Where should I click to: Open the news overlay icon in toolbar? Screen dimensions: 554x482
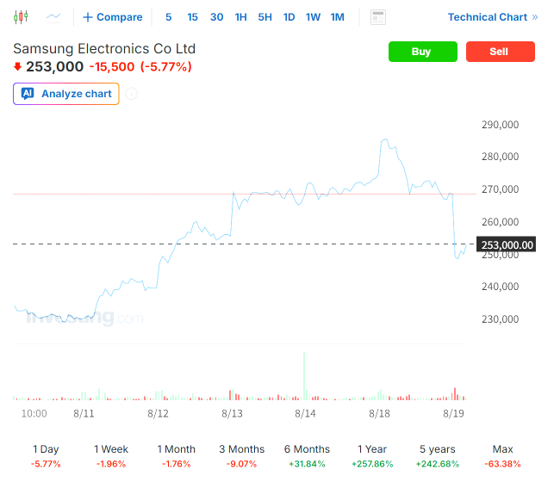point(378,17)
